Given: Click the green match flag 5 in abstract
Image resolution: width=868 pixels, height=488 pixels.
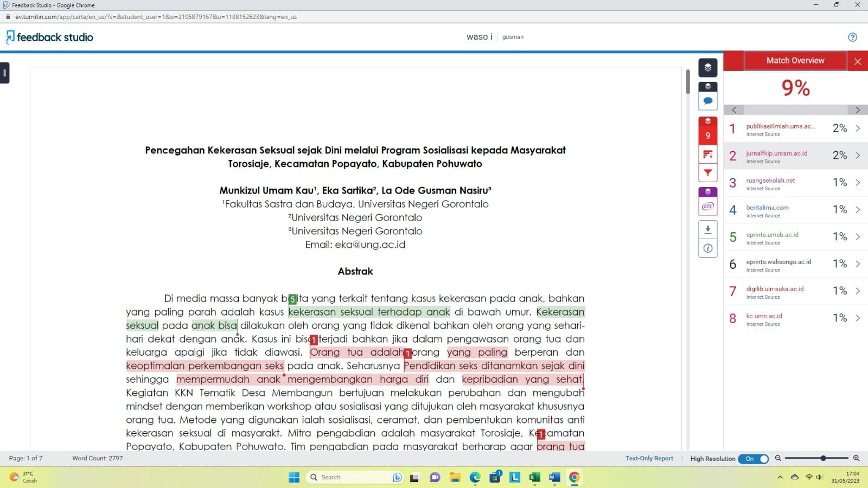Looking at the screenshot, I should pyautogui.click(x=292, y=299).
